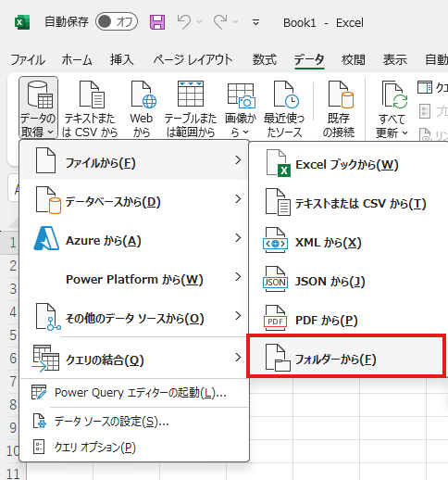Expand その他のデータ ソースから submenu chevron
This screenshot has height=480, width=448.
coord(238,316)
